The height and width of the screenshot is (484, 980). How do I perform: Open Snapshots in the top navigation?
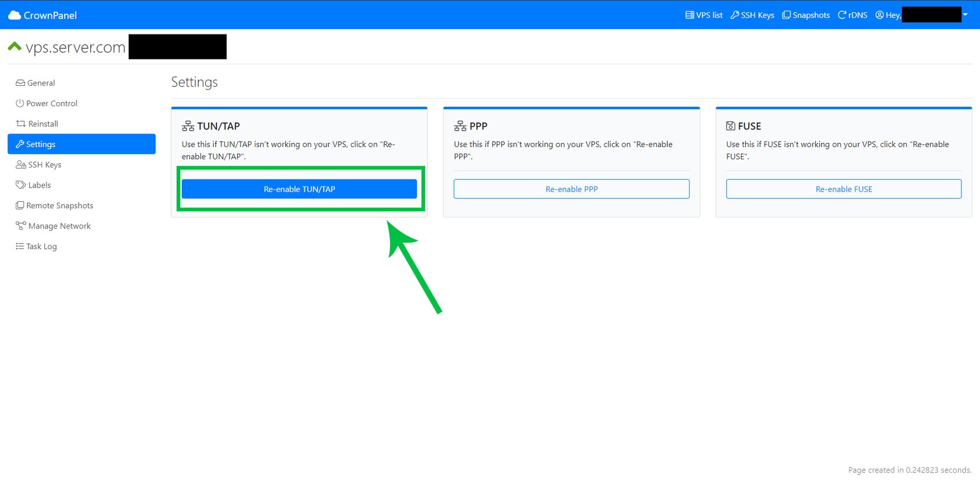tap(806, 15)
